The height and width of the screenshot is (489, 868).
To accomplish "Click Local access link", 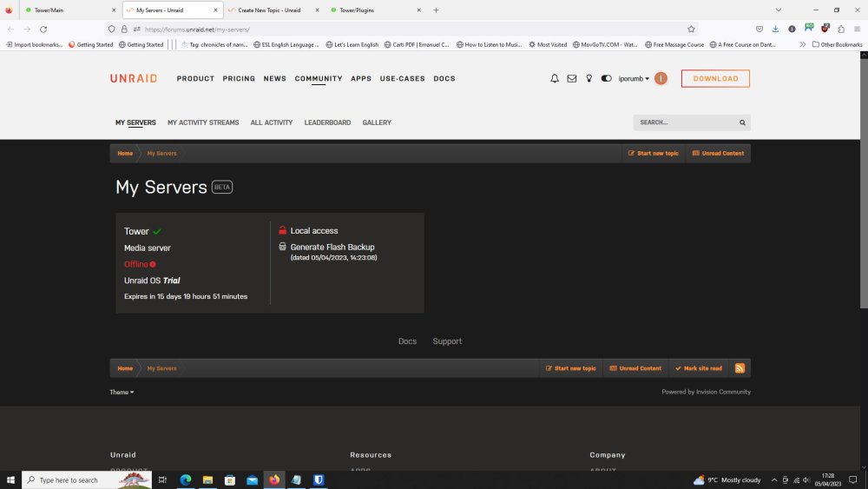I will pos(314,230).
